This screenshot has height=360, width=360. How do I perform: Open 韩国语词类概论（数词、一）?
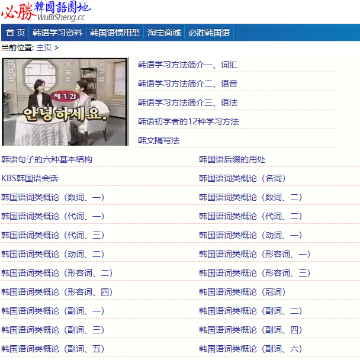click(x=53, y=198)
